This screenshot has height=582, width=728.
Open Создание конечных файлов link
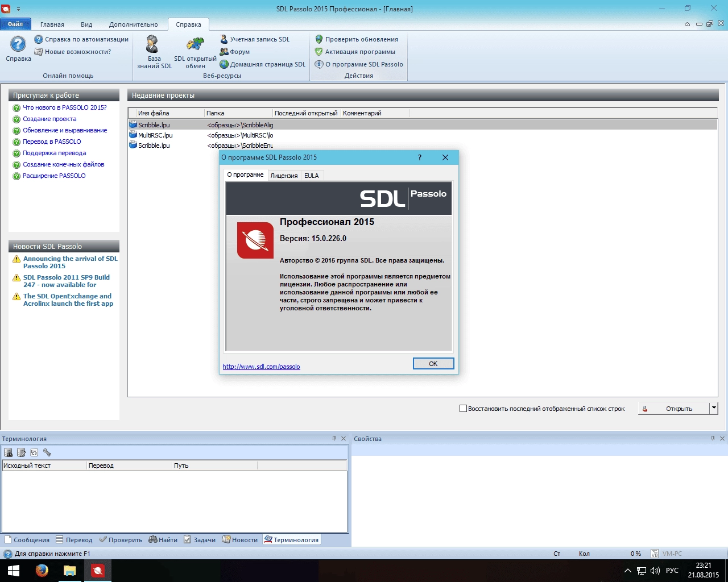pos(64,164)
